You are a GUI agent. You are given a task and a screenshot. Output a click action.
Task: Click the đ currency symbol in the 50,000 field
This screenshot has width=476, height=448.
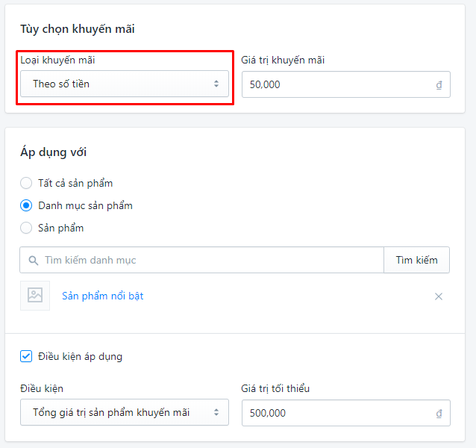click(439, 84)
